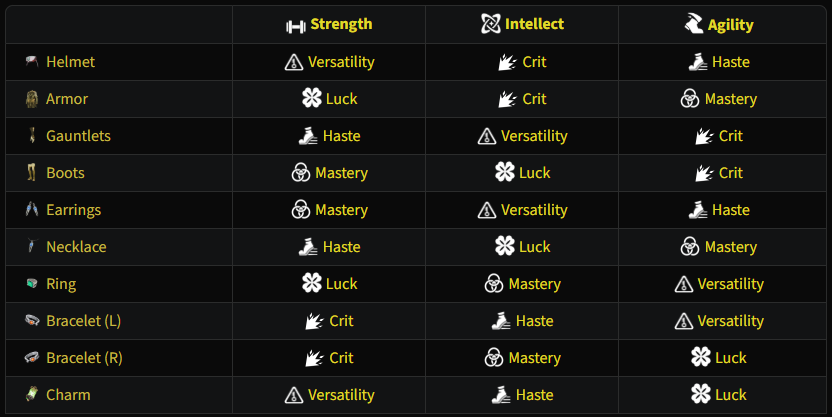
Task: Select the Necklace row label
Action: tap(76, 247)
